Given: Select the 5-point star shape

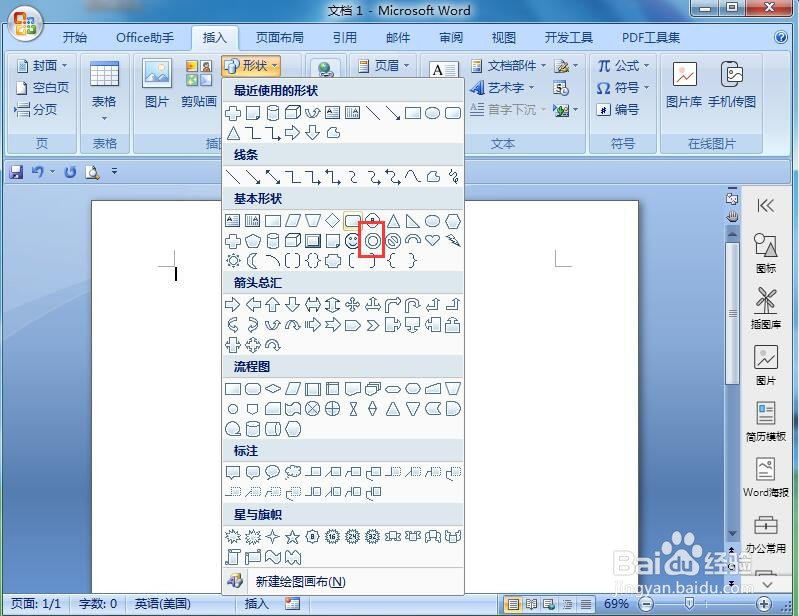Looking at the screenshot, I should 292,537.
